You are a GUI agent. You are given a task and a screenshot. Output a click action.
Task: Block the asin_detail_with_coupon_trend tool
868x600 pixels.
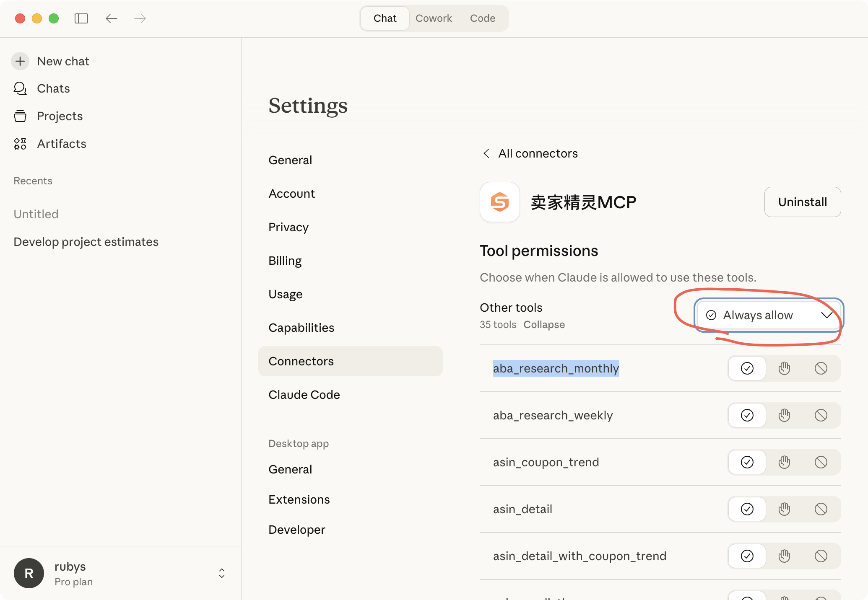point(821,556)
